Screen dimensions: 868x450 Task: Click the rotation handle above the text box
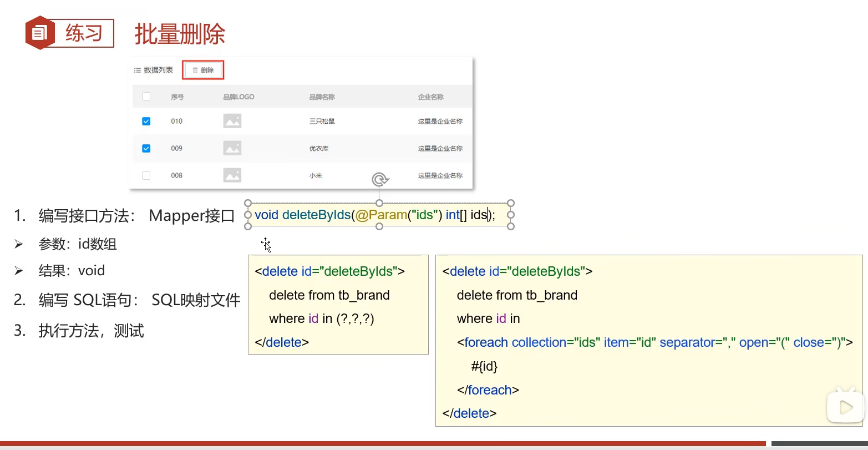pos(380,180)
